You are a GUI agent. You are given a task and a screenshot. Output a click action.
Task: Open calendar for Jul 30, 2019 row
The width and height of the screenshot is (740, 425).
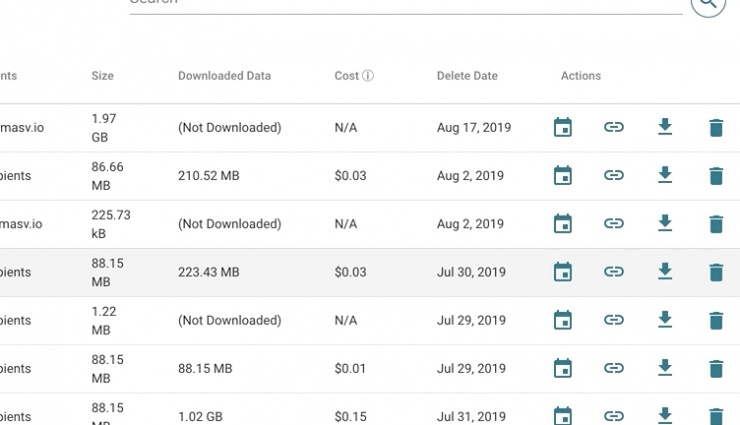coord(563,272)
